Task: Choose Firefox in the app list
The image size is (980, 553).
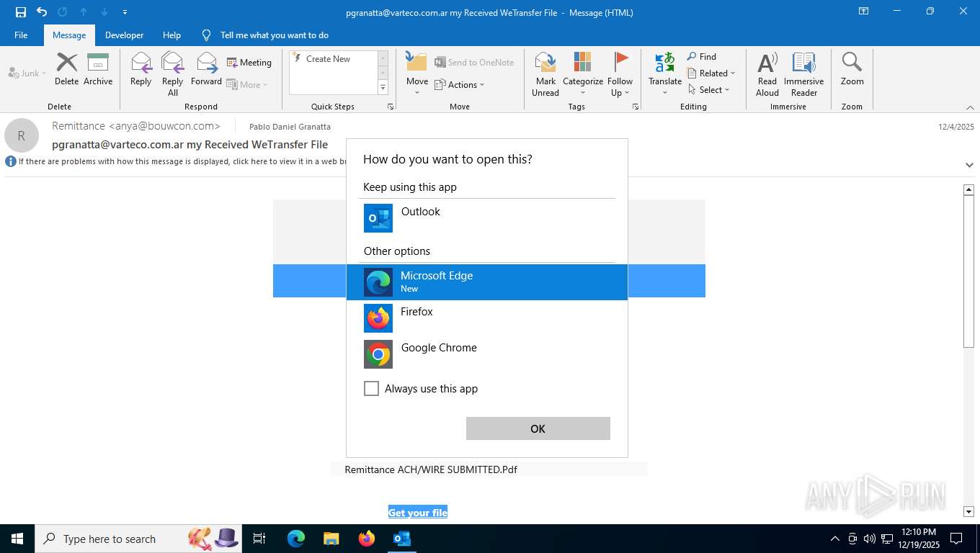Action: tap(487, 318)
